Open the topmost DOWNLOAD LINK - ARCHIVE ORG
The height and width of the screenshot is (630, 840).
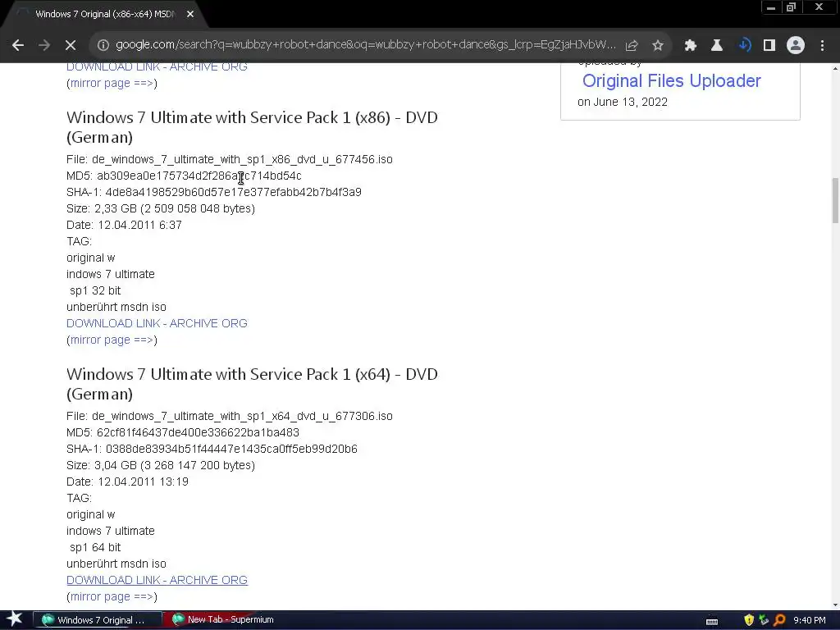[157, 67]
